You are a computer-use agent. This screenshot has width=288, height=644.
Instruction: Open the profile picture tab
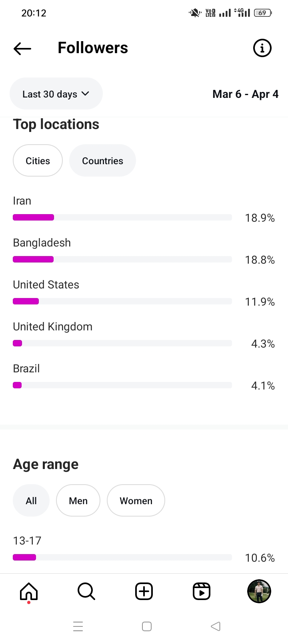259,591
